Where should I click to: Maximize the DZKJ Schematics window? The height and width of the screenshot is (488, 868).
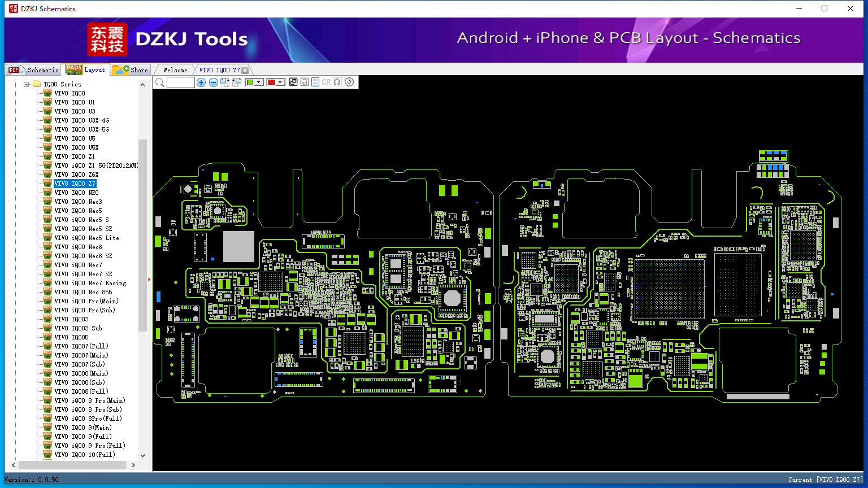point(824,8)
